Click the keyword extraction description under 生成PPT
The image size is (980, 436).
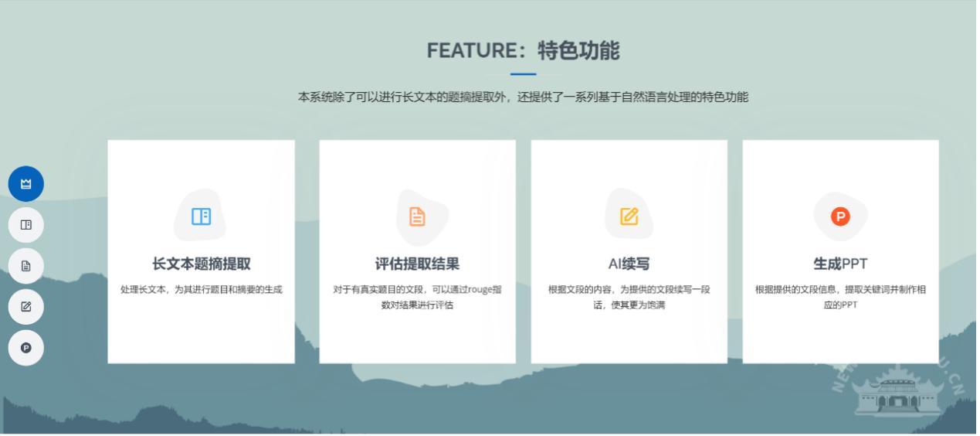pyautogui.click(x=840, y=297)
